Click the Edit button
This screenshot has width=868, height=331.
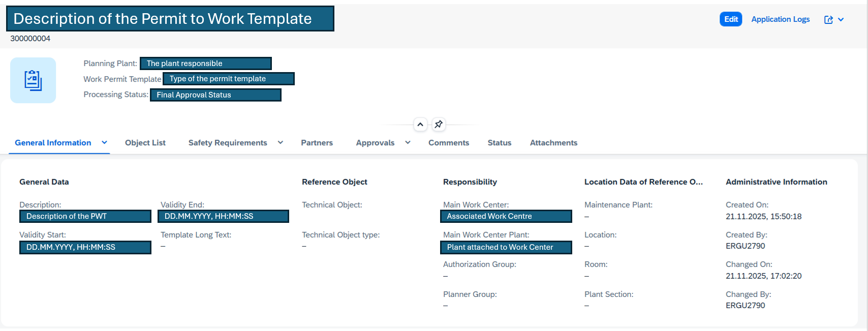[731, 19]
